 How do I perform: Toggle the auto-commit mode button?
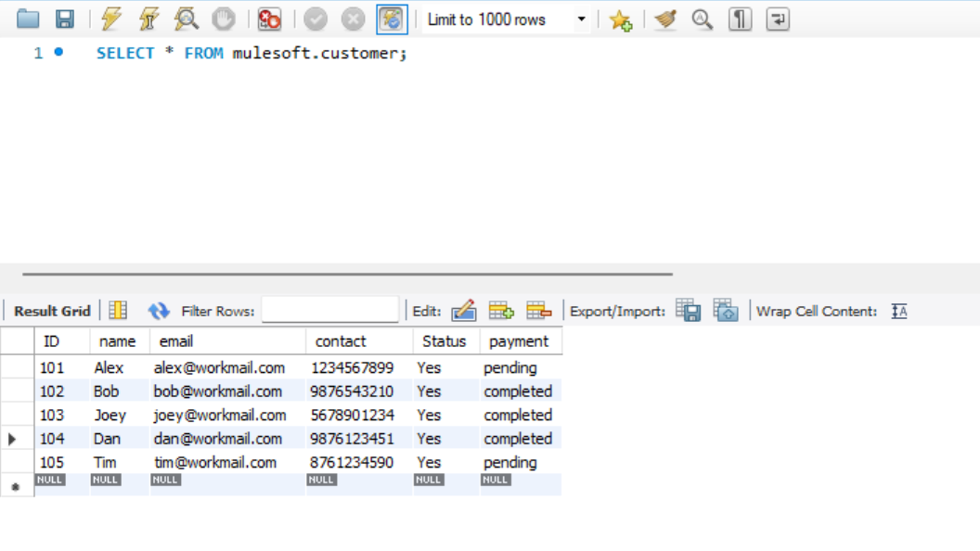tap(392, 19)
